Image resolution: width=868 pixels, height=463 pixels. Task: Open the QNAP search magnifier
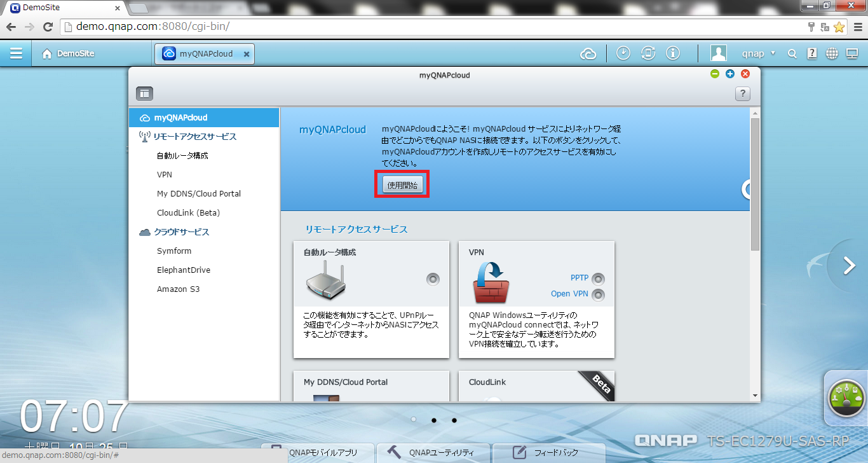tap(792, 54)
